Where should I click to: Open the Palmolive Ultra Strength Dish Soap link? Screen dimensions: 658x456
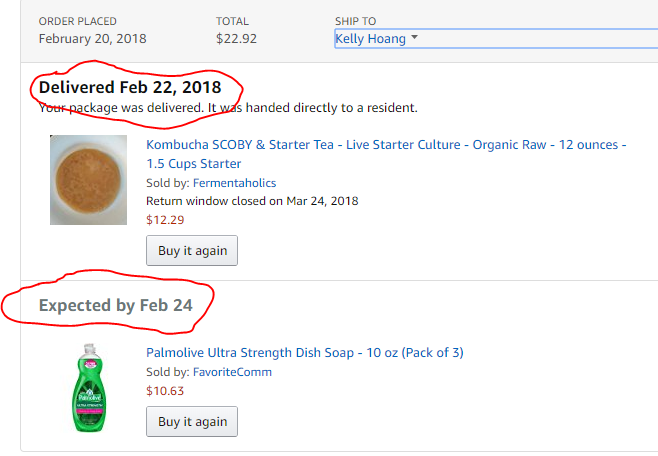304,352
